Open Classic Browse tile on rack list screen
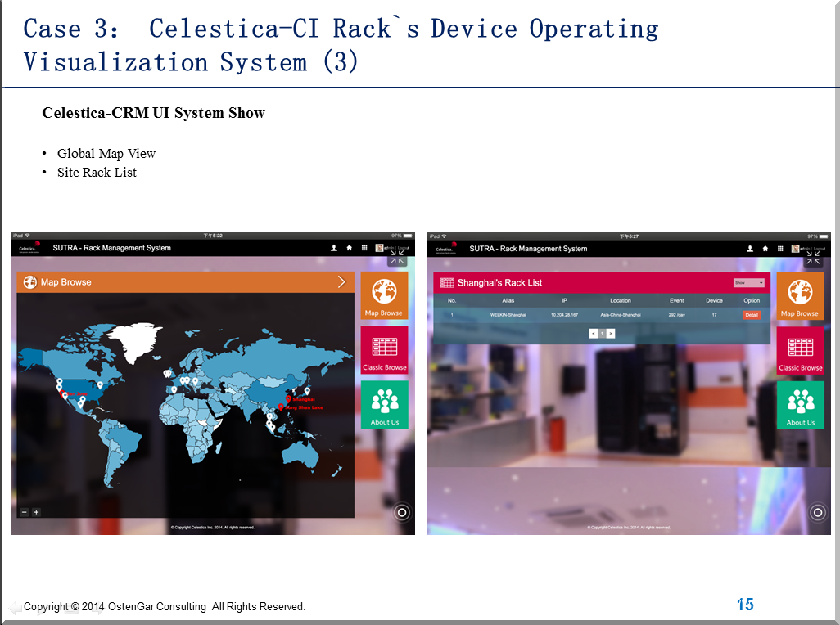 [800, 351]
